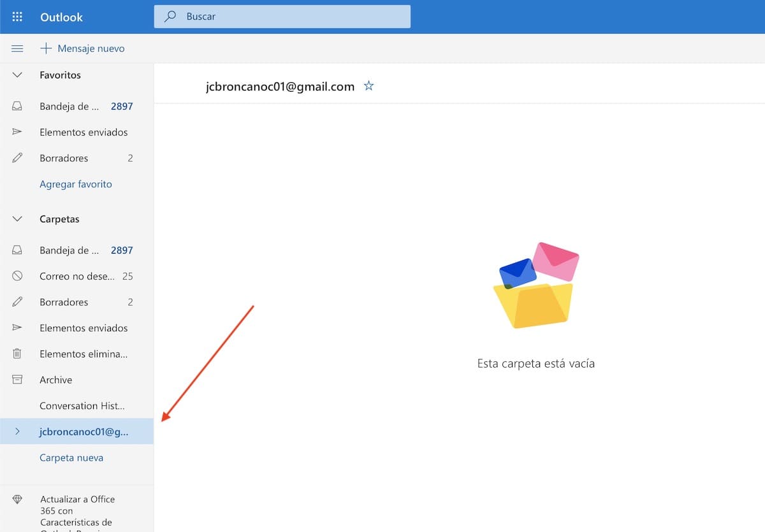Star the jcbroncanoc01@gmail.com folder as favorite
Image resolution: width=765 pixels, height=532 pixels.
click(368, 86)
